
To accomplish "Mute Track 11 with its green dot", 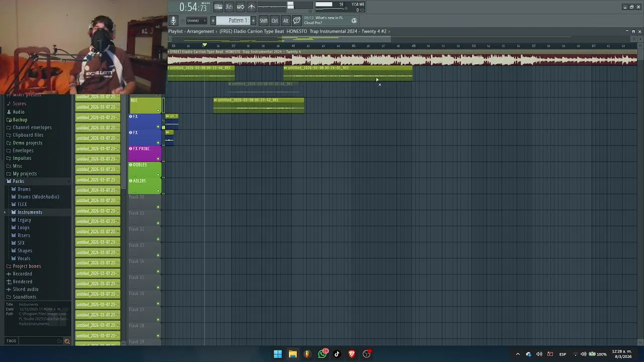I will tap(158, 223).
